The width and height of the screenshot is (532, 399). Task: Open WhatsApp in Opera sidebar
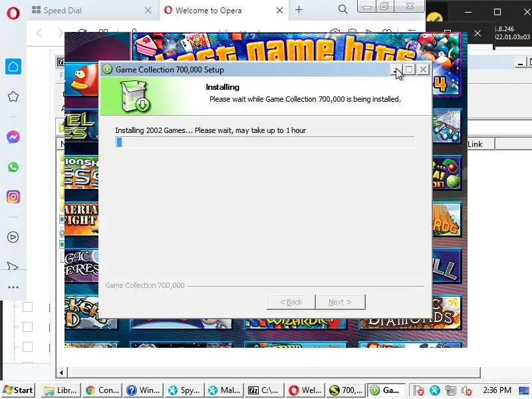coord(13,167)
